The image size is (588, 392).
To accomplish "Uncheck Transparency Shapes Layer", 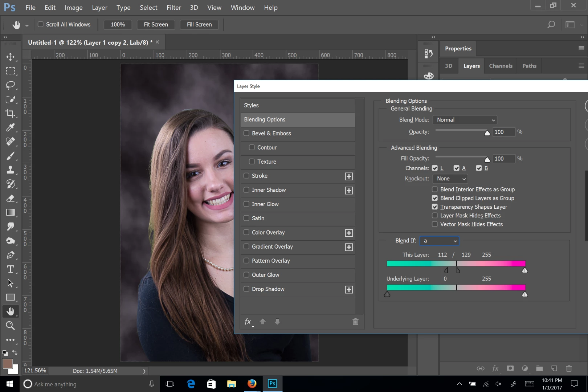I will pos(434,207).
